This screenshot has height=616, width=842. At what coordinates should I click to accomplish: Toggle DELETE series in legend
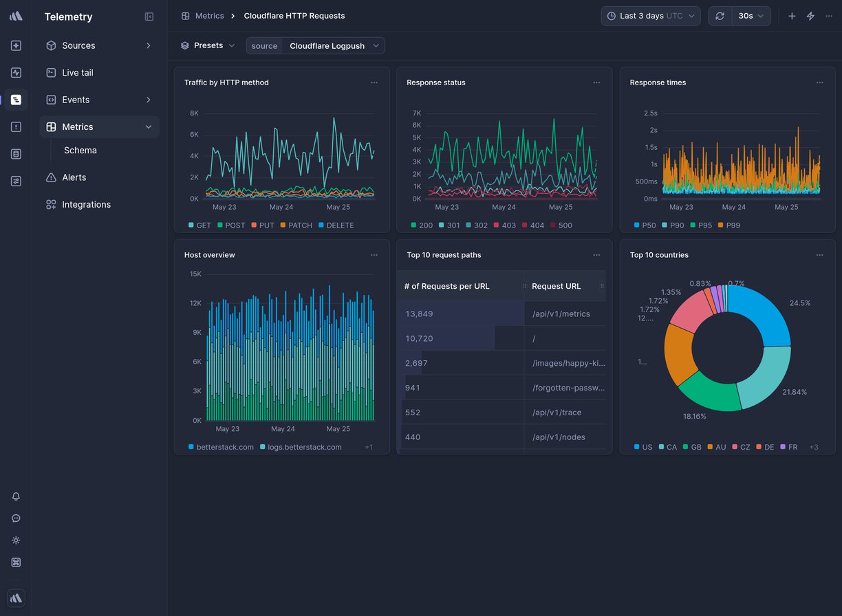point(336,225)
